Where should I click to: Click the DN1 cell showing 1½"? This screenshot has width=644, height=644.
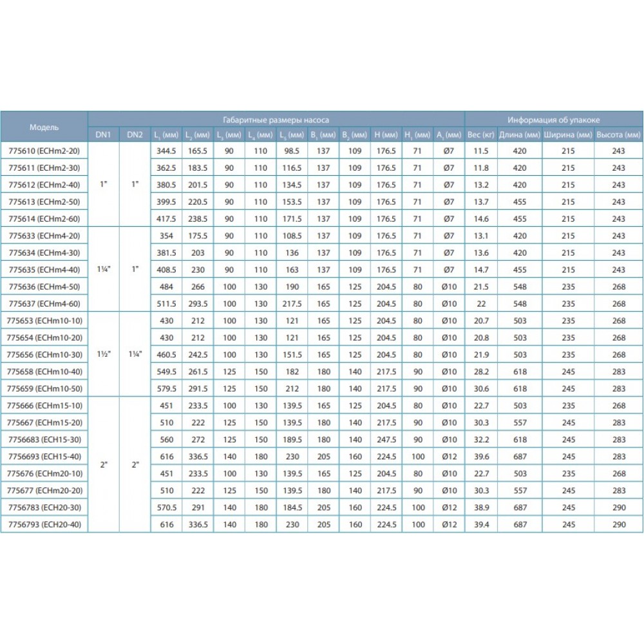pyautogui.click(x=104, y=354)
